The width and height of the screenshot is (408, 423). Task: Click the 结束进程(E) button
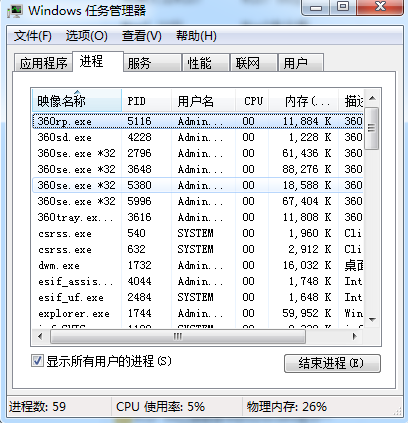(332, 363)
